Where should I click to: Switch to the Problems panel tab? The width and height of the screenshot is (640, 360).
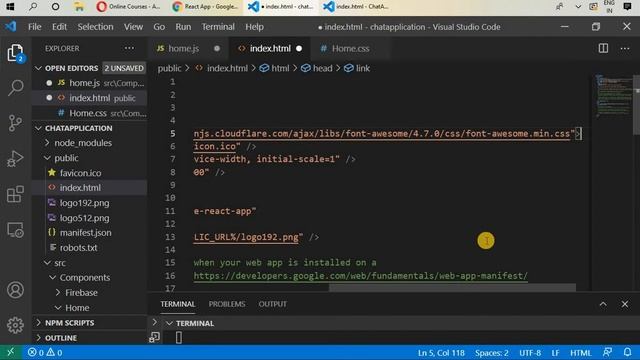pos(227,304)
